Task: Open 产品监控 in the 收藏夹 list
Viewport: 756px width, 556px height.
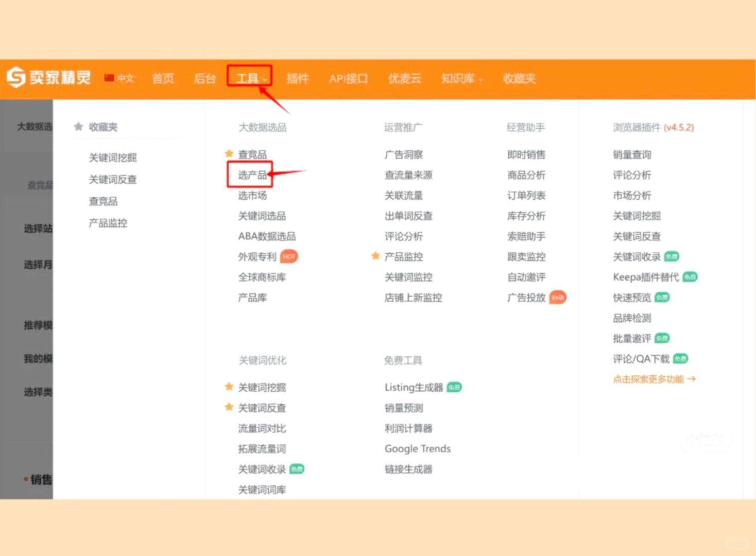Action: point(108,223)
